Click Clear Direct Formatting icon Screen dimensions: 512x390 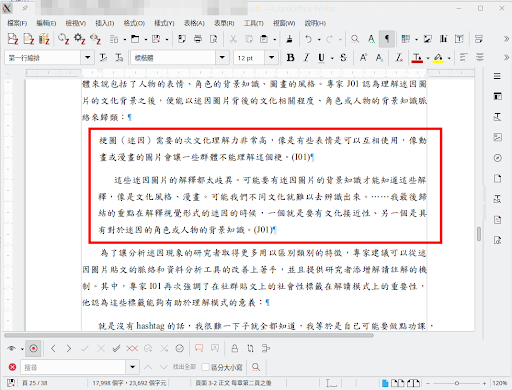tap(399, 58)
